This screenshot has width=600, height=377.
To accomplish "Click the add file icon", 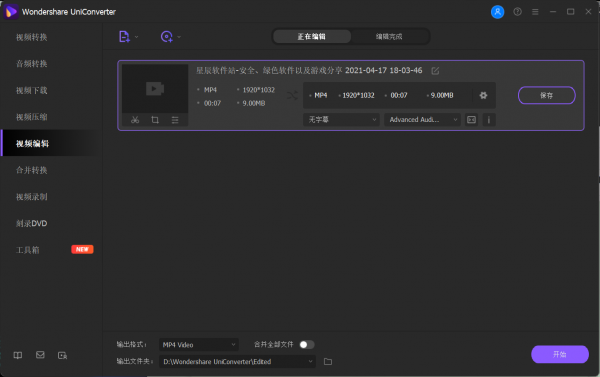I will 124,37.
